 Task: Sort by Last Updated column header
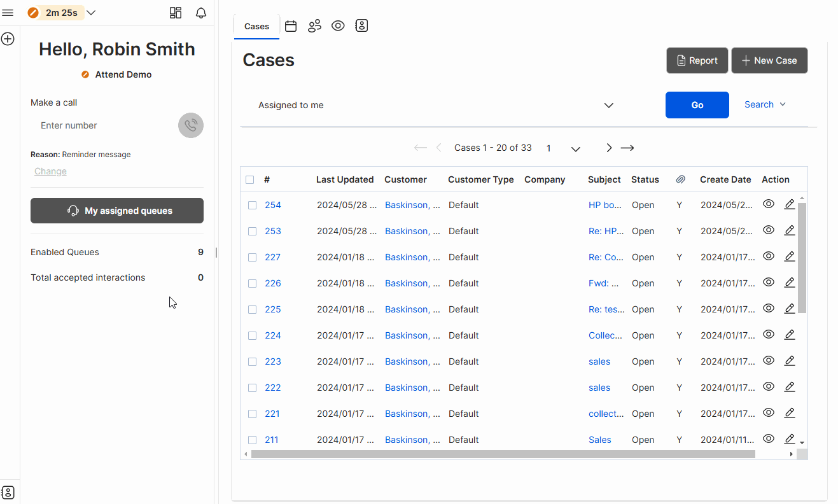point(345,179)
